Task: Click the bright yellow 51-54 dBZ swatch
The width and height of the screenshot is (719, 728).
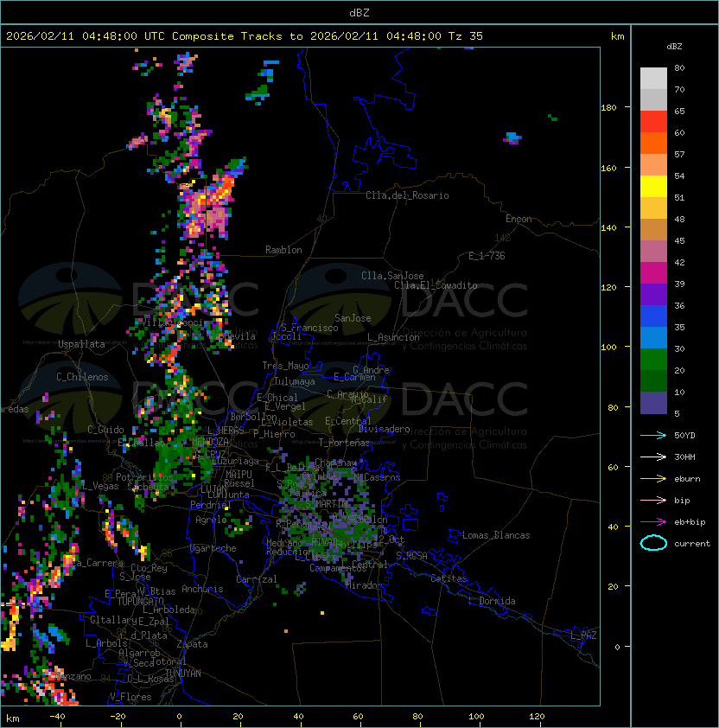Action: [x=653, y=186]
